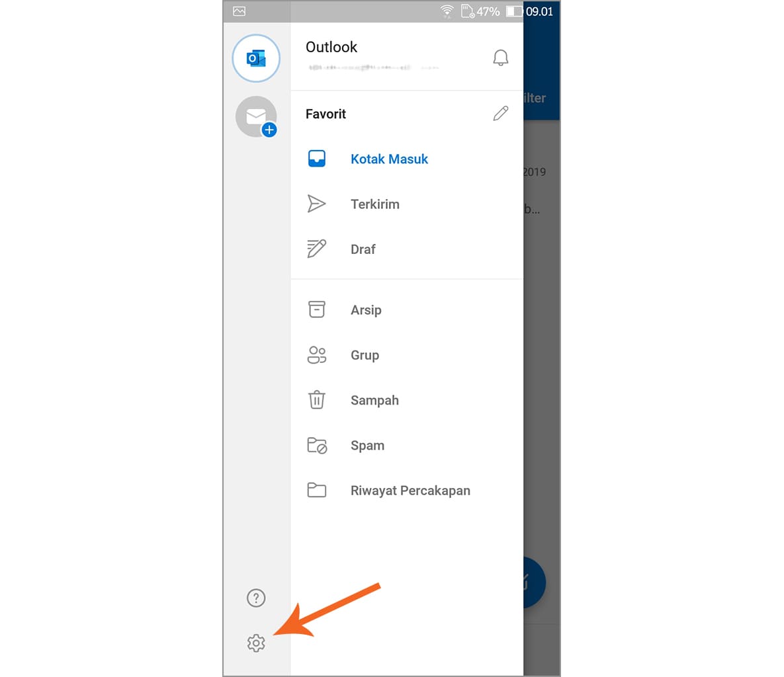Tap the Wi-Fi status icon
This screenshot has width=784, height=677.
[x=447, y=11]
